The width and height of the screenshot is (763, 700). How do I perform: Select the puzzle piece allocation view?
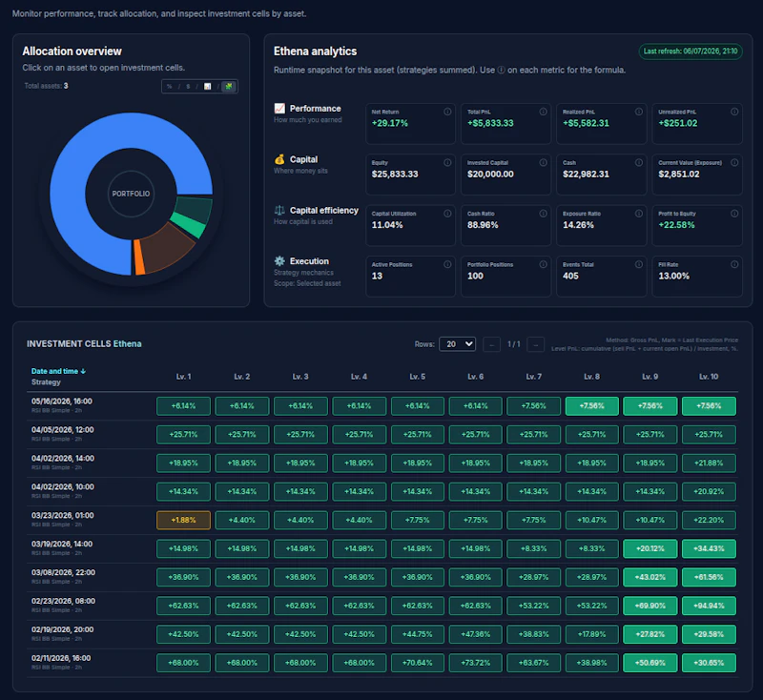[x=228, y=87]
